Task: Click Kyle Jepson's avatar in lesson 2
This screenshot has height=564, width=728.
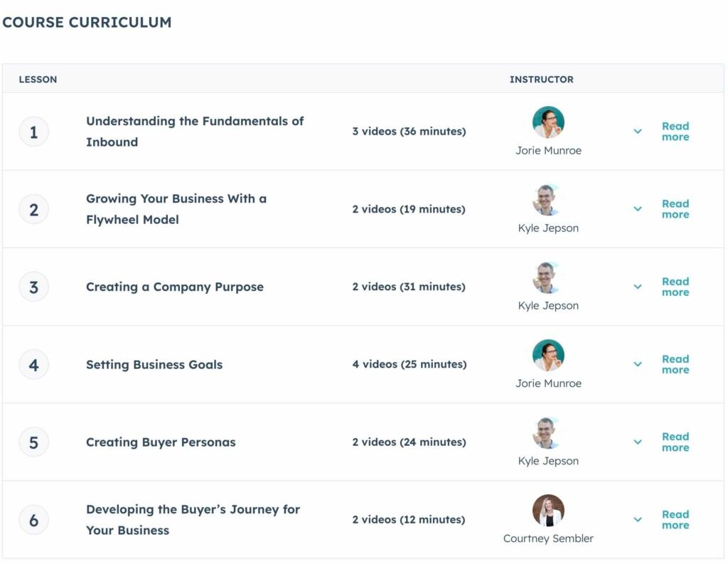Action: [548, 200]
